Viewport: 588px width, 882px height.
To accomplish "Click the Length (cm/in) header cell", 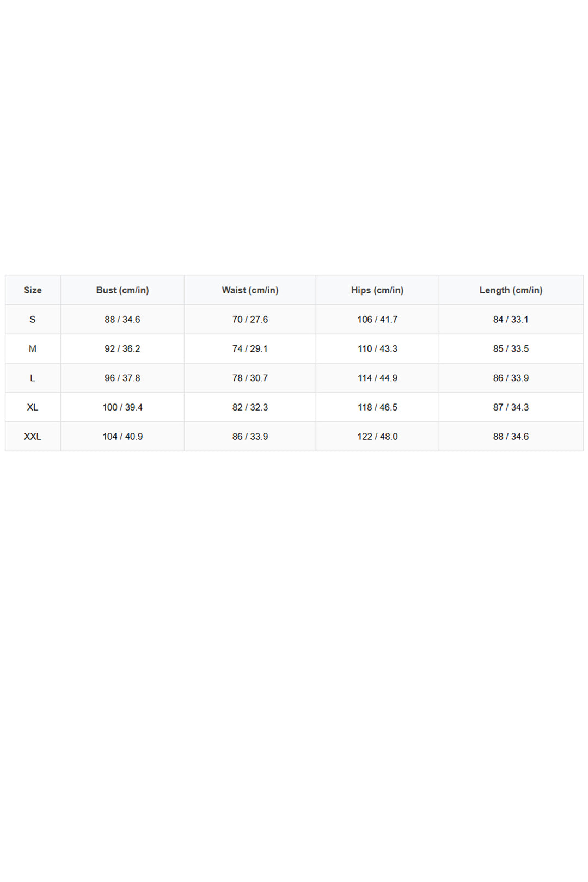I will click(x=511, y=290).
